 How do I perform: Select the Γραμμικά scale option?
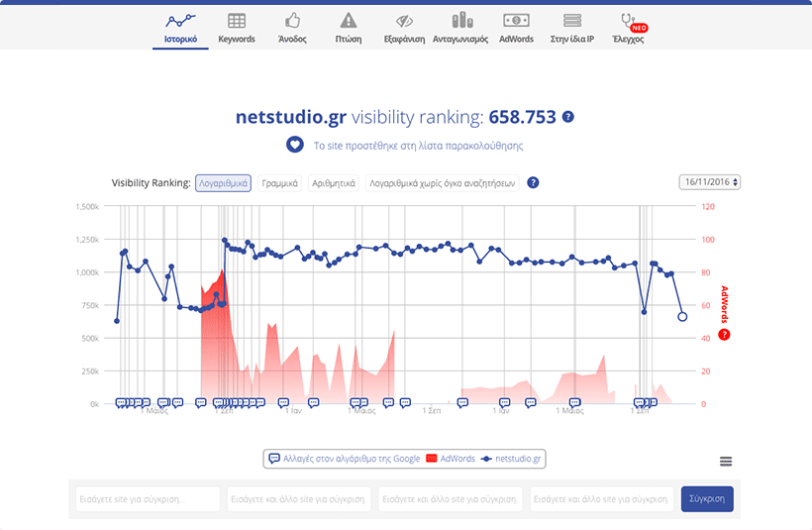point(279,183)
